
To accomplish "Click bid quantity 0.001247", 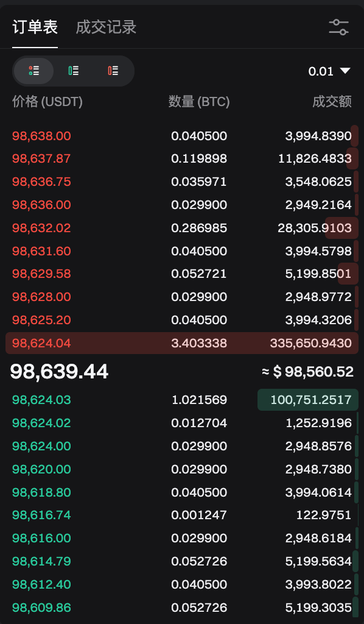I will tap(199, 515).
